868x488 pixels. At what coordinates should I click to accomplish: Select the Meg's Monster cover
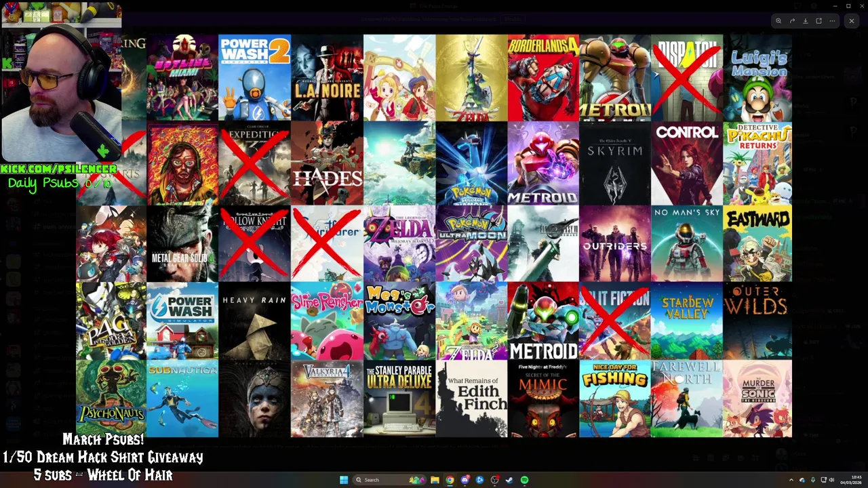coord(399,321)
